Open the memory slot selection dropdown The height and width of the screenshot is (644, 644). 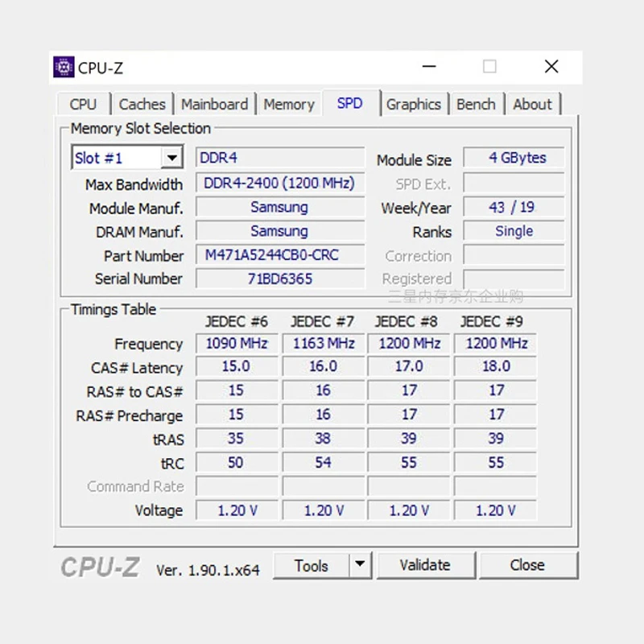click(x=172, y=158)
